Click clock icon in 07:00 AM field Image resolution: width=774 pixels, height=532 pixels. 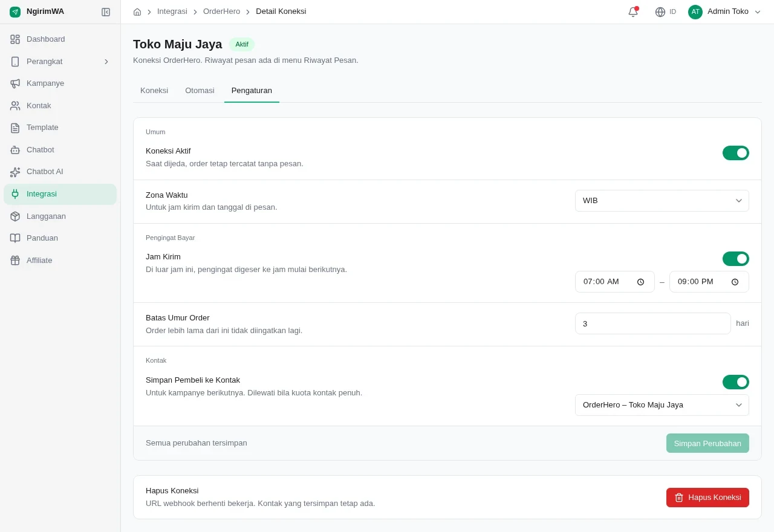coord(640,282)
